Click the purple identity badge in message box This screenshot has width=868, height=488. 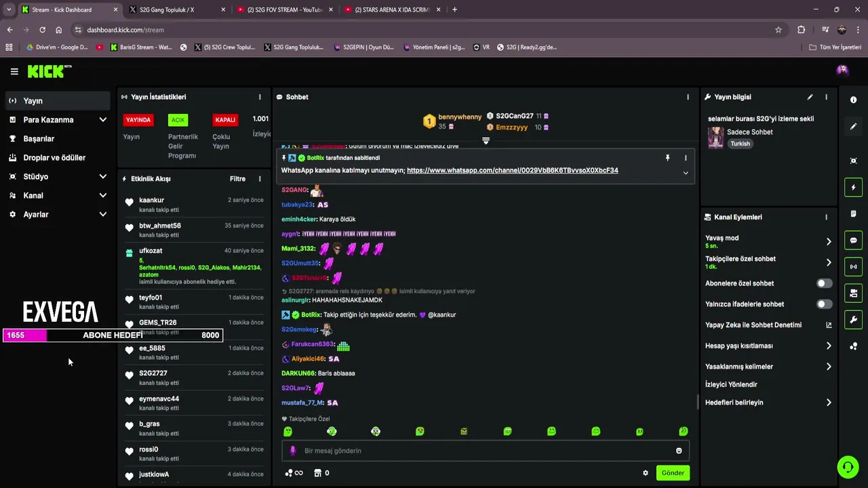click(x=293, y=451)
